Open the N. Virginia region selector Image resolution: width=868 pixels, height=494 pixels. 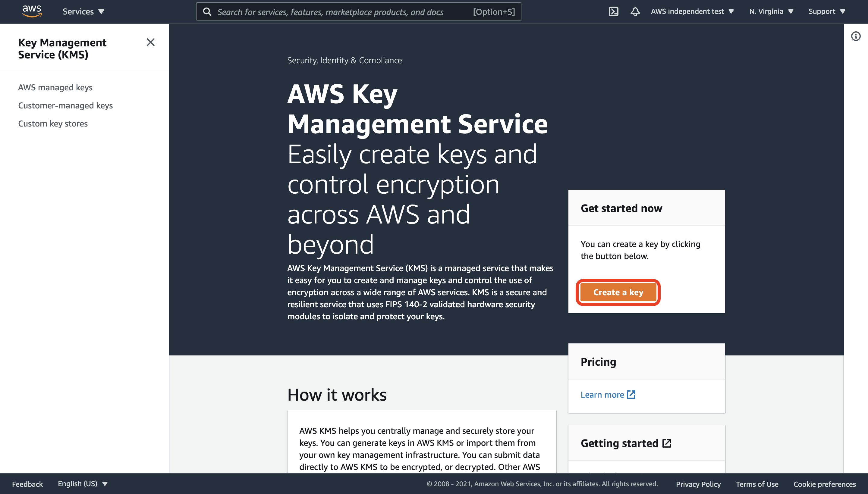click(x=771, y=11)
